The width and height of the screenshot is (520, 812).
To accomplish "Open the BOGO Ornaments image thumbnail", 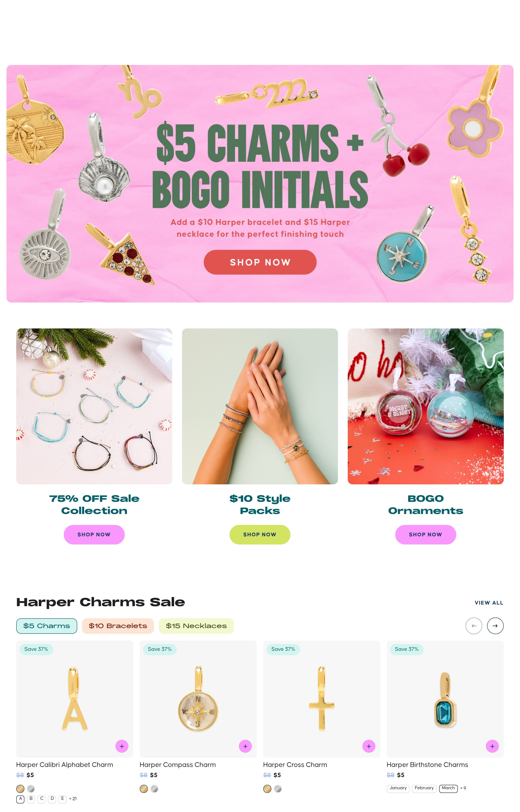I will coord(426,406).
